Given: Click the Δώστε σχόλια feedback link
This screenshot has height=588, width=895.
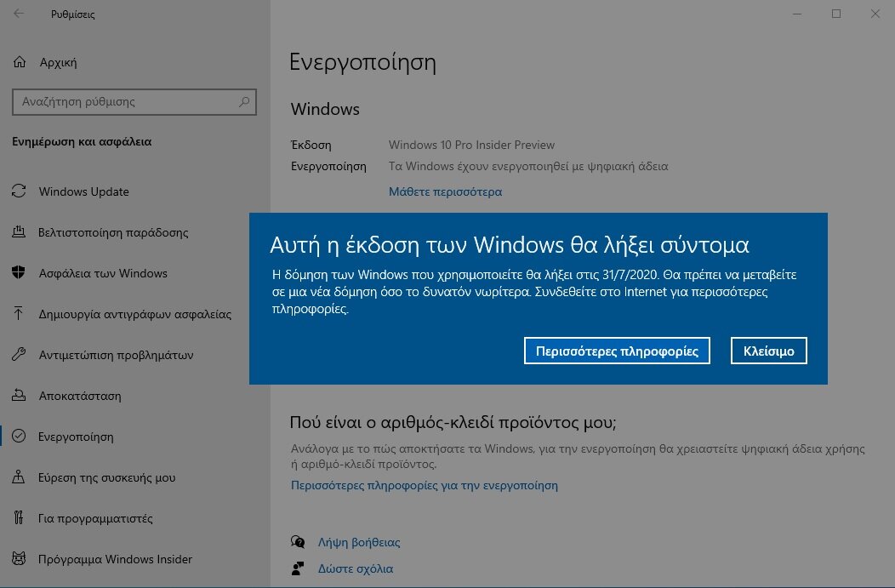Looking at the screenshot, I should (355, 568).
